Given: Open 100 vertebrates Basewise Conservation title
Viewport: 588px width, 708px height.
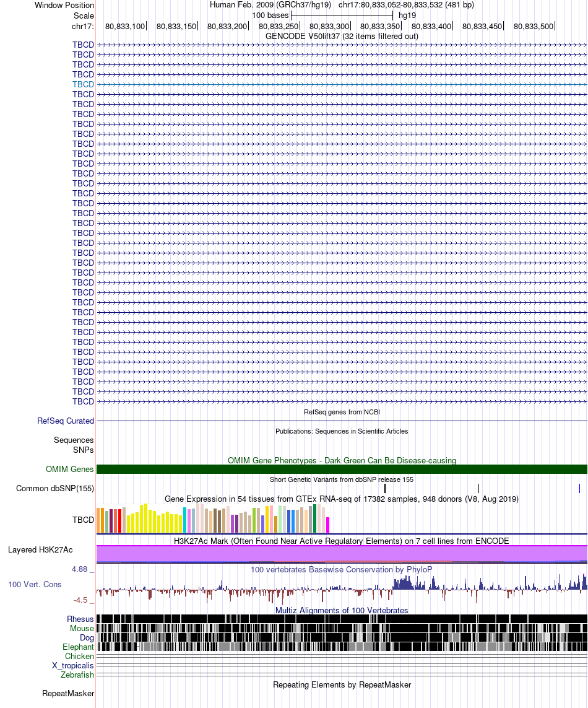Looking at the screenshot, I should [342, 569].
